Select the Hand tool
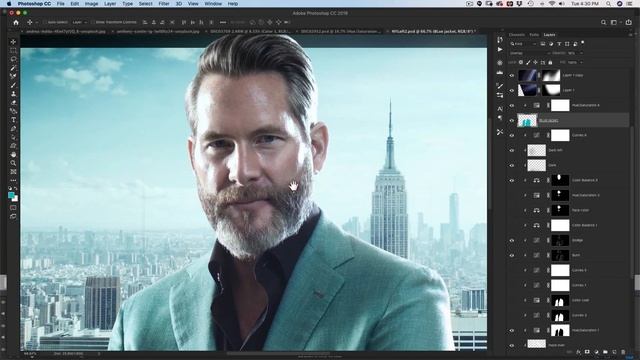The image size is (640, 360). (13, 155)
